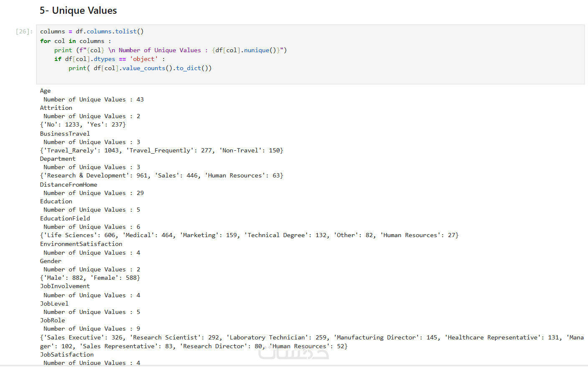Image resolution: width=588 pixels, height=367 pixels.
Task: Click the 'Travel_Frequently': 277 entry
Action: [169, 150]
